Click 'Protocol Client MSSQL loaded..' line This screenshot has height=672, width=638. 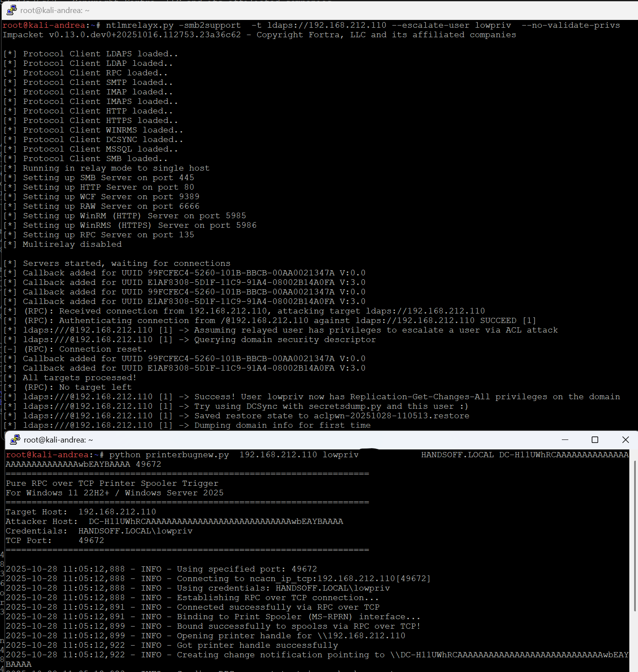point(90,149)
